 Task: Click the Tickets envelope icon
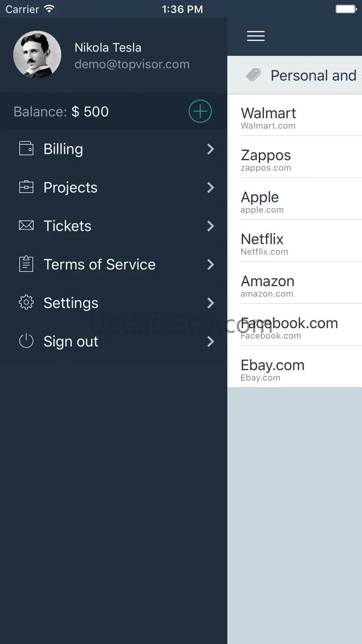[26, 226]
